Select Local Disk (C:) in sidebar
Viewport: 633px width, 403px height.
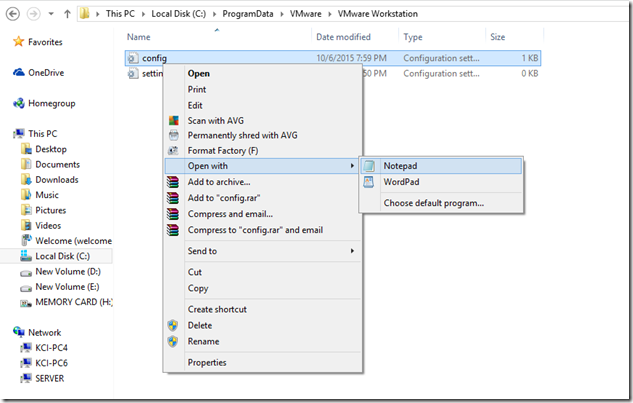coord(63,256)
